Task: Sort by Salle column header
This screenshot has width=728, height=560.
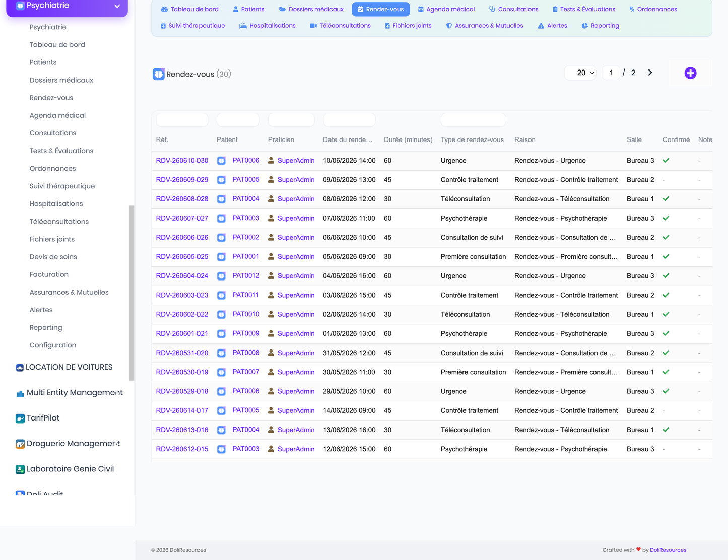Action: click(634, 139)
